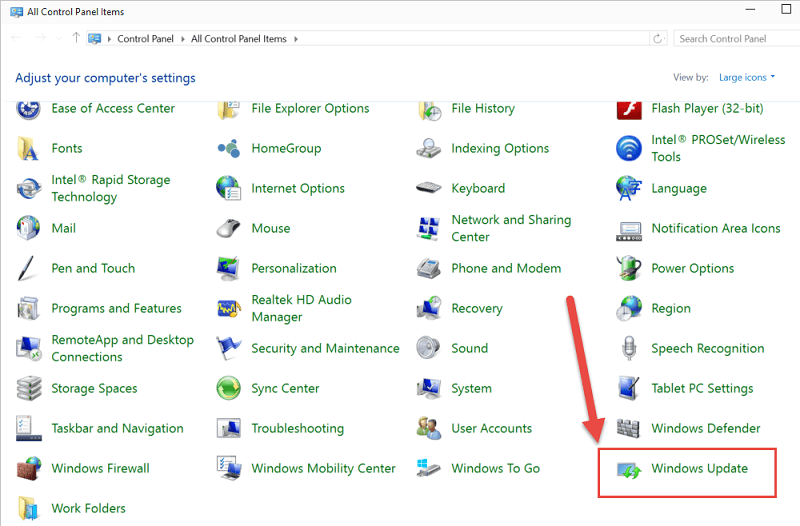Open the System link
This screenshot has width=800, height=526.
(x=471, y=388)
